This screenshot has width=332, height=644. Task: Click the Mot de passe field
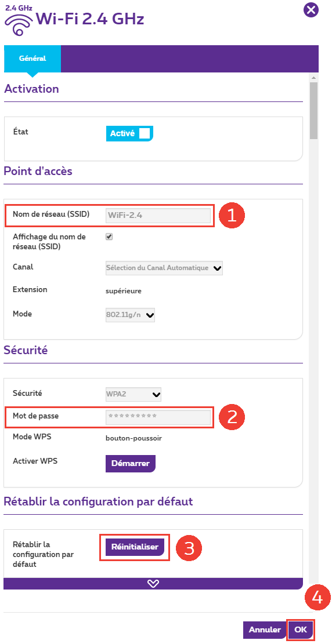pyautogui.click(x=158, y=417)
